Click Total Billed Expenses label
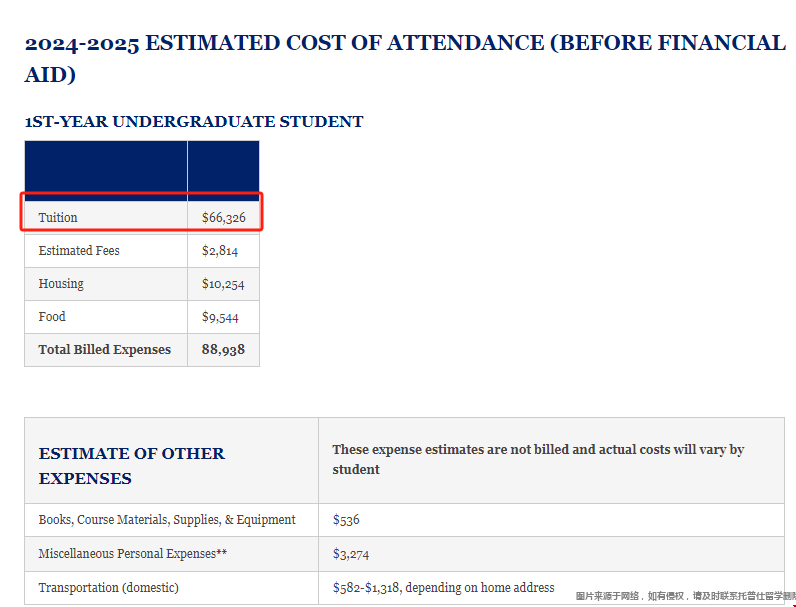This screenshot has width=796, height=607. coord(105,350)
